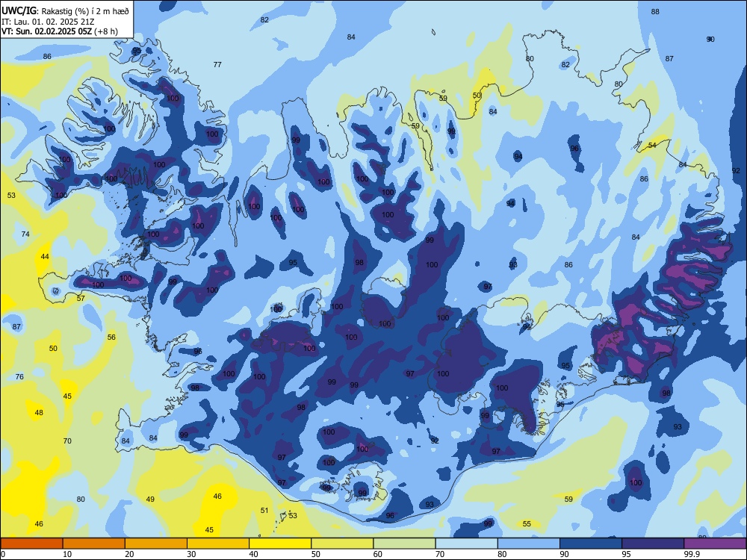Click the humidity value '51' on the map
This screenshot has height=560, width=747.
[x=264, y=510]
